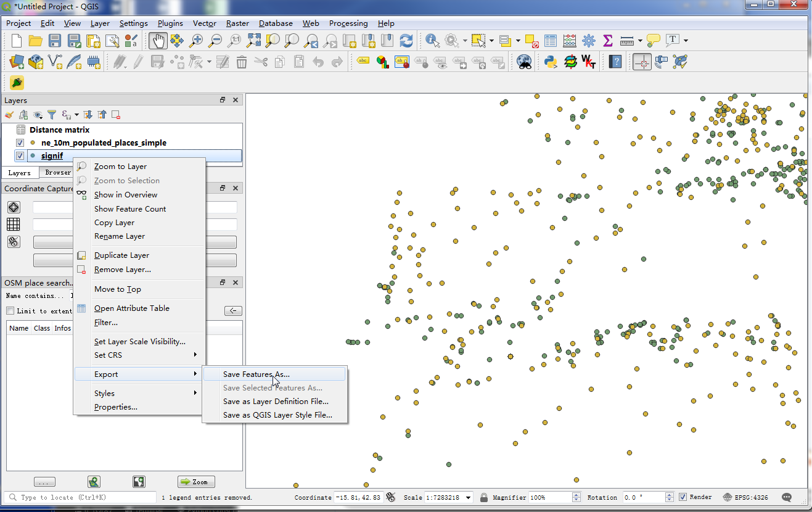Open the Run Feature Action dropdown arrow

coord(464,41)
